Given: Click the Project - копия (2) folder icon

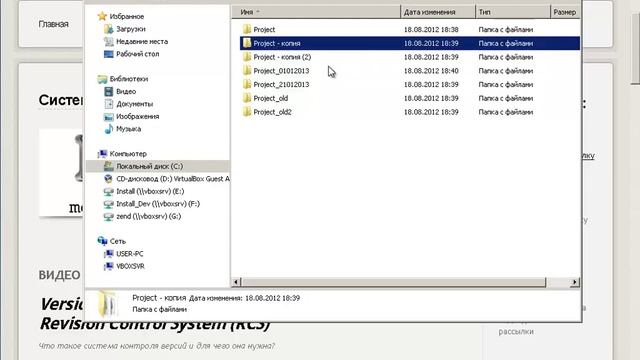Looking at the screenshot, I should (x=247, y=57).
